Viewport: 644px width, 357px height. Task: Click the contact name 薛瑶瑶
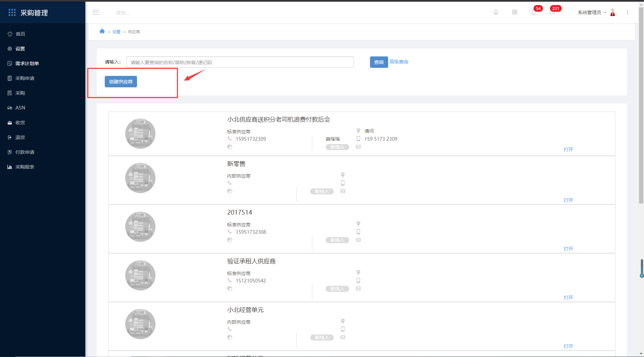[x=333, y=139]
